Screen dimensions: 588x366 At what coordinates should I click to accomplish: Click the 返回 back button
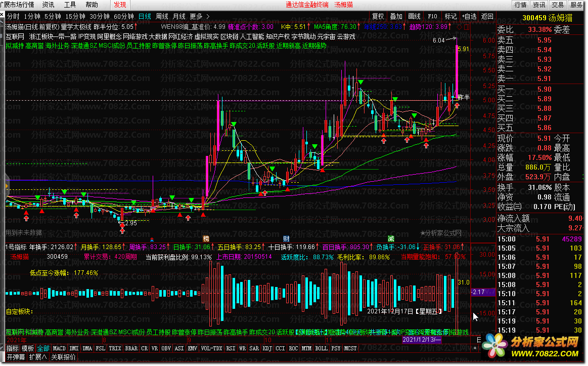(487, 16)
